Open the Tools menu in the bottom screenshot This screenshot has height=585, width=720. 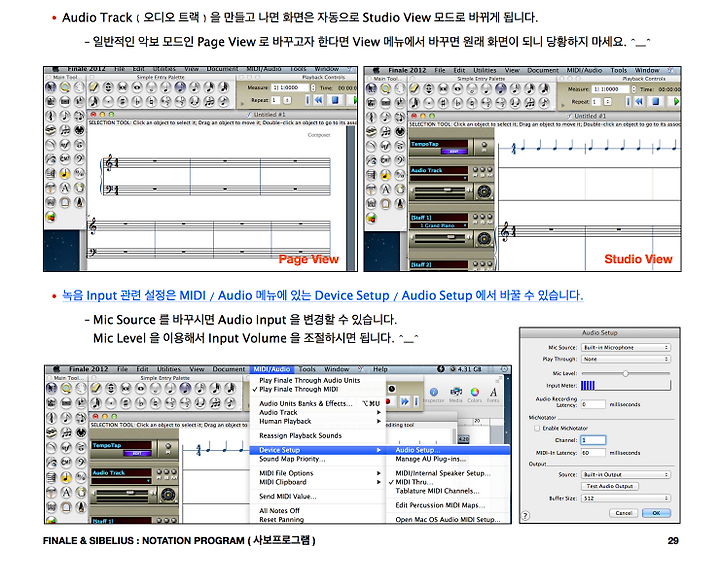[307, 369]
